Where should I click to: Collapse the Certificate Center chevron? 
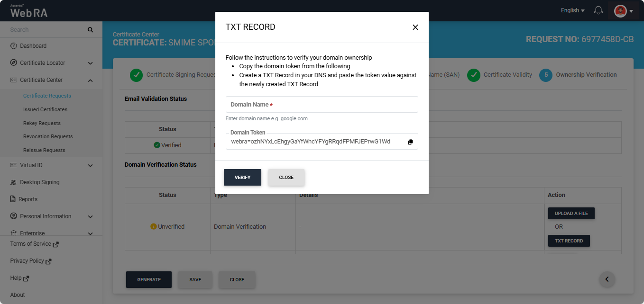tap(91, 80)
